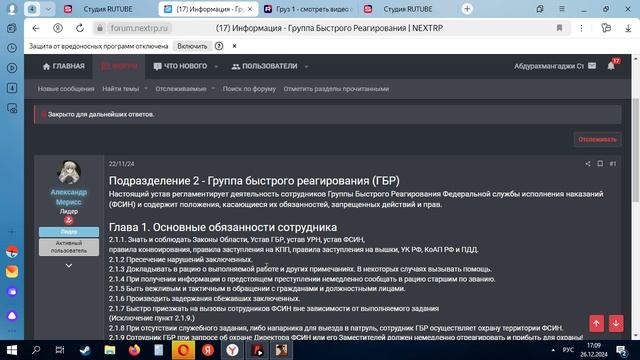This screenshot has width=640, height=360.
Task: Open the Поиск по форуму link
Action: click(249, 89)
